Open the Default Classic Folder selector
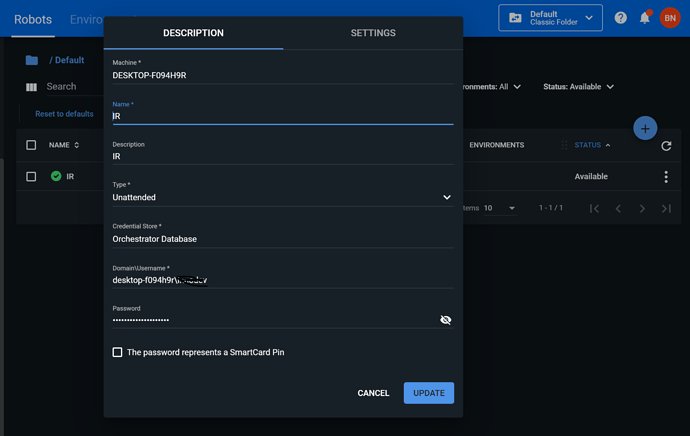Screen dimensions: 690x436 point(550,18)
